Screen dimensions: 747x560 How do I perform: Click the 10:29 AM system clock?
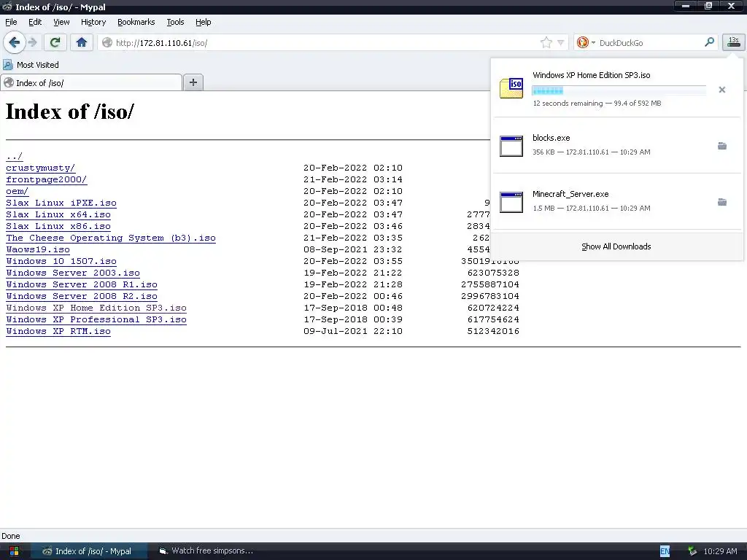pos(720,551)
